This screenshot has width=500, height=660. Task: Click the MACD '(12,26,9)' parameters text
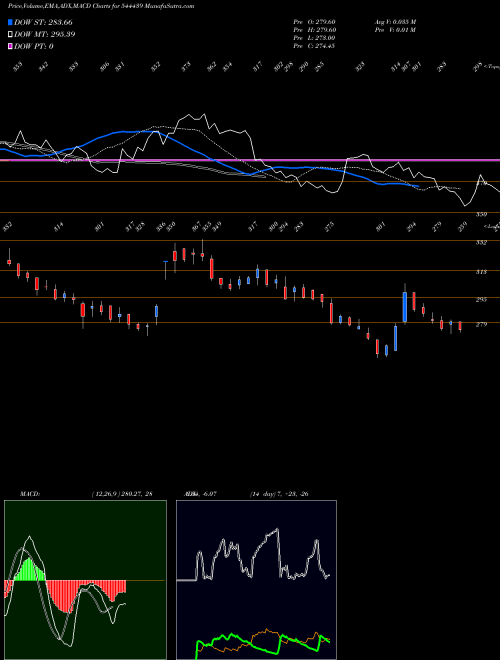[104, 494]
